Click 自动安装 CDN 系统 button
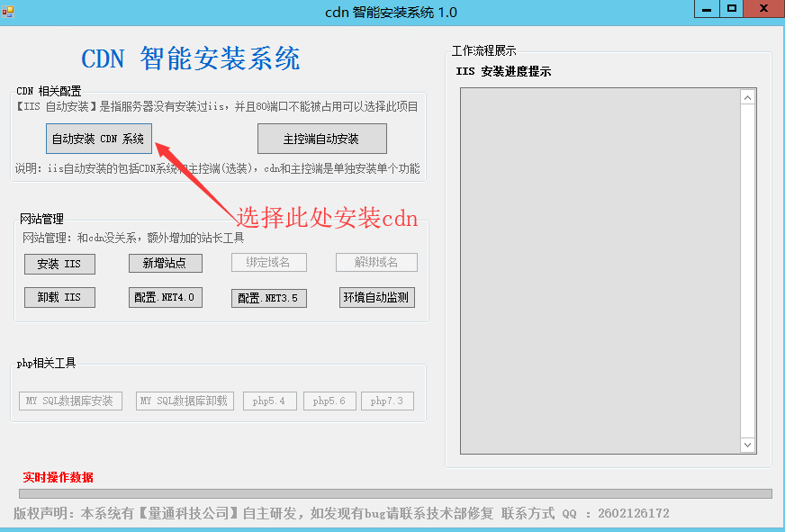 pos(98,139)
